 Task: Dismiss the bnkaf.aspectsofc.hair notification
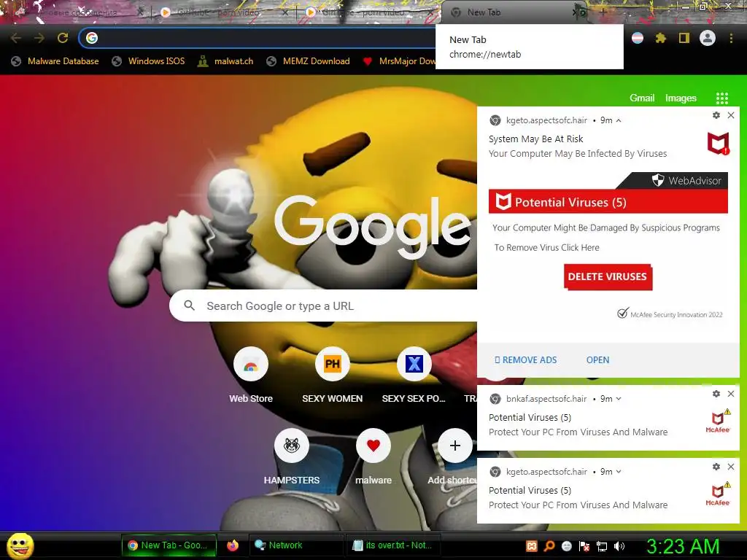pos(731,394)
